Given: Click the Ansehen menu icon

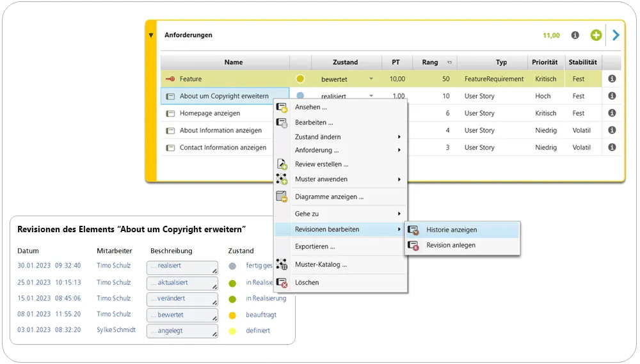Looking at the screenshot, I should pos(282,107).
